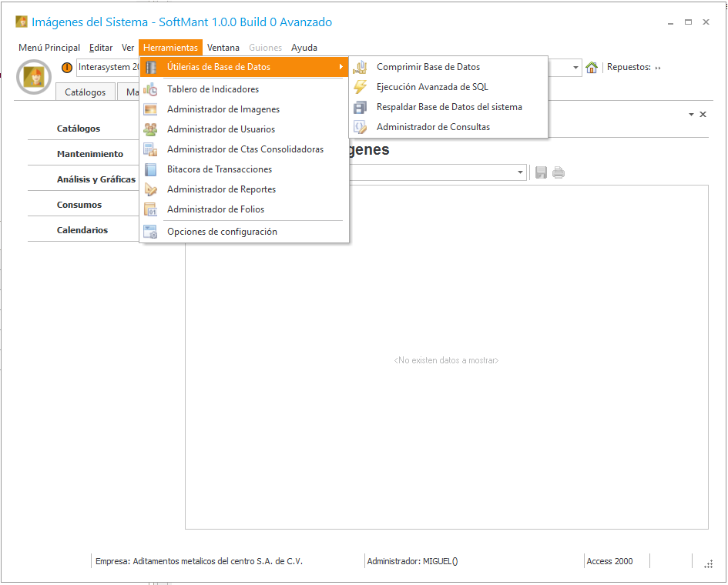
Task: Open Opciones de configuración
Action: point(222,232)
